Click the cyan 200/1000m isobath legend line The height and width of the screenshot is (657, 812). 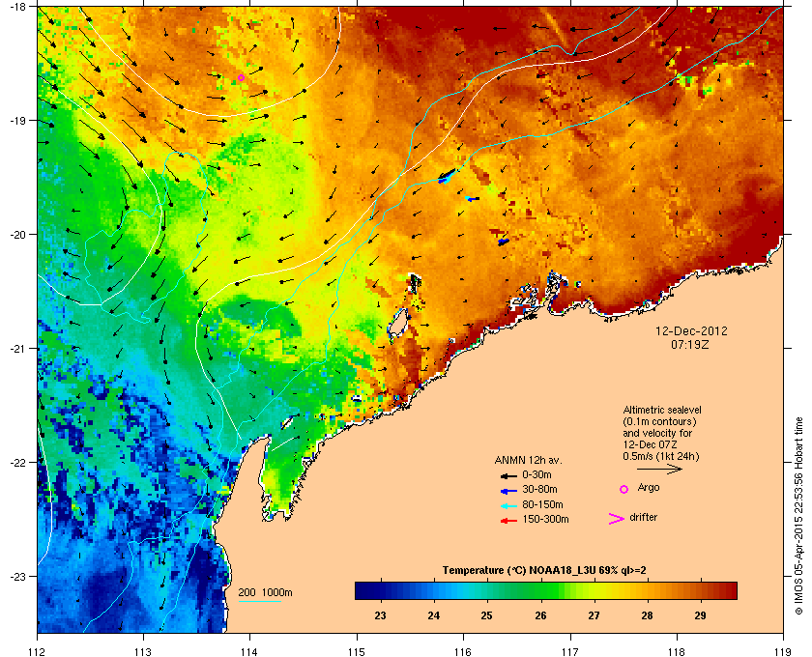(x=259, y=602)
